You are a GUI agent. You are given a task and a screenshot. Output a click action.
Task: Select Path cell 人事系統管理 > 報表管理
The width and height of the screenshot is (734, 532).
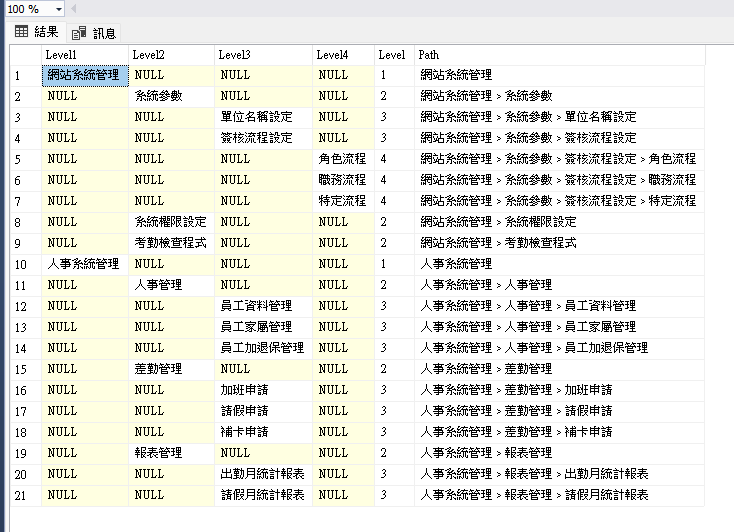(560, 453)
